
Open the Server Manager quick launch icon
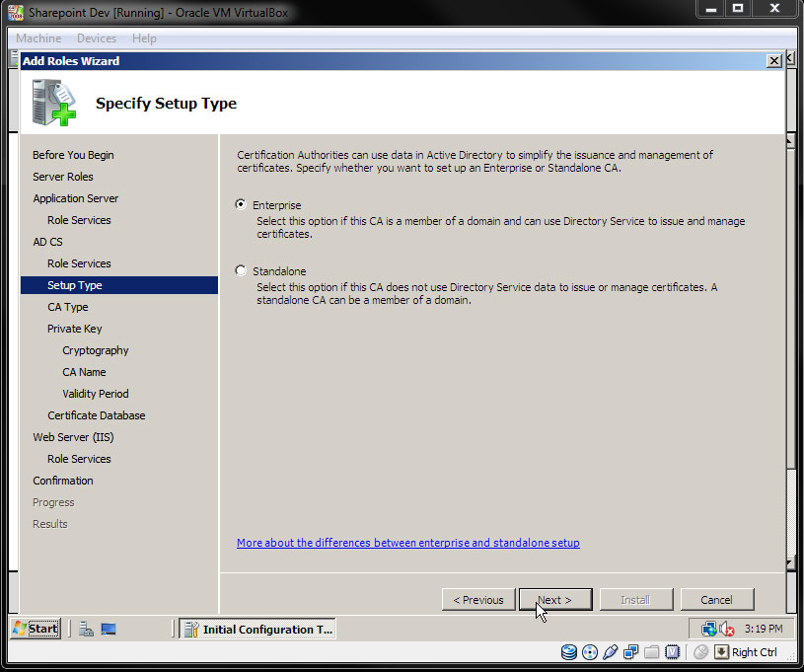pyautogui.click(x=86, y=629)
